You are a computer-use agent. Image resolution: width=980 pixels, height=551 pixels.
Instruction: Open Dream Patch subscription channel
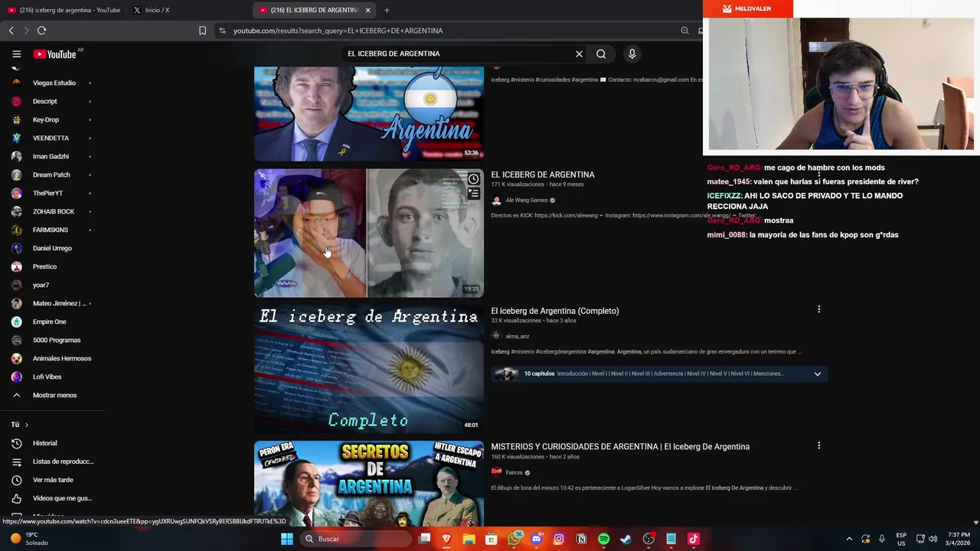pyautogui.click(x=52, y=174)
